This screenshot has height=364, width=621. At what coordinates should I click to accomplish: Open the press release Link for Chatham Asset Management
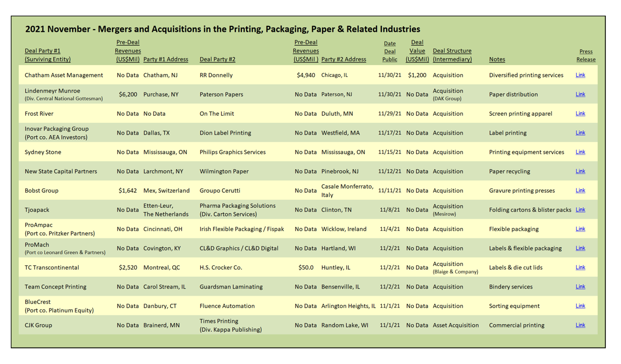tap(580, 75)
